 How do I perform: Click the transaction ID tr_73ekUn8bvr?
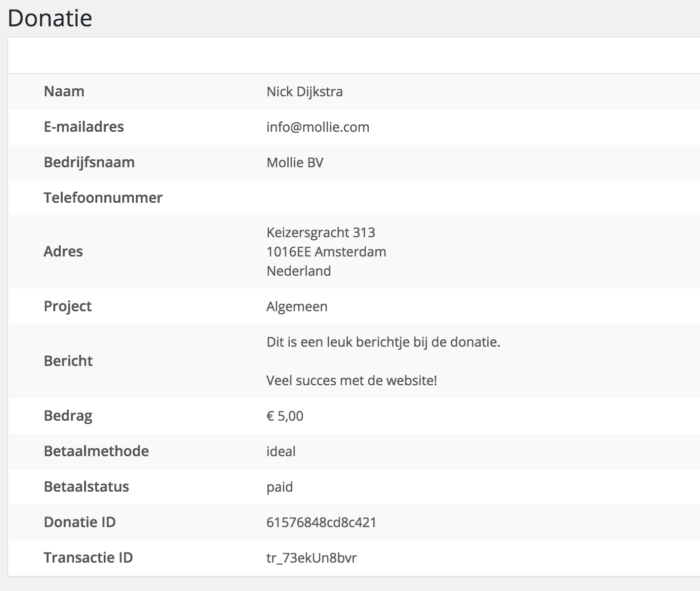click(x=312, y=558)
